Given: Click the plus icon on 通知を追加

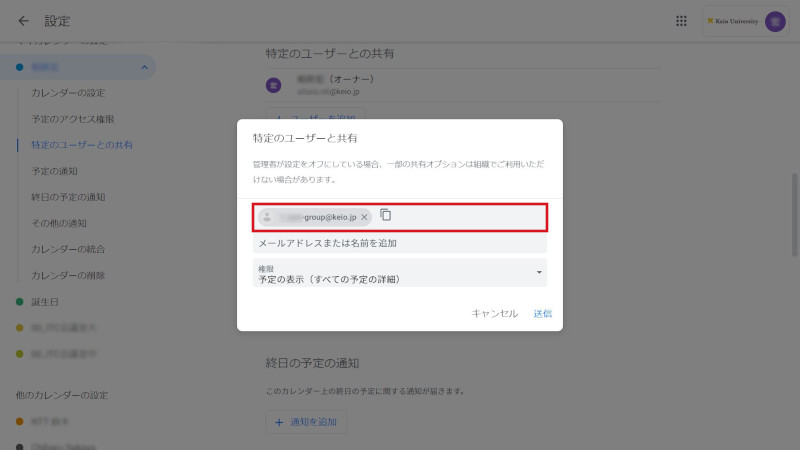Looking at the screenshot, I should tap(279, 422).
